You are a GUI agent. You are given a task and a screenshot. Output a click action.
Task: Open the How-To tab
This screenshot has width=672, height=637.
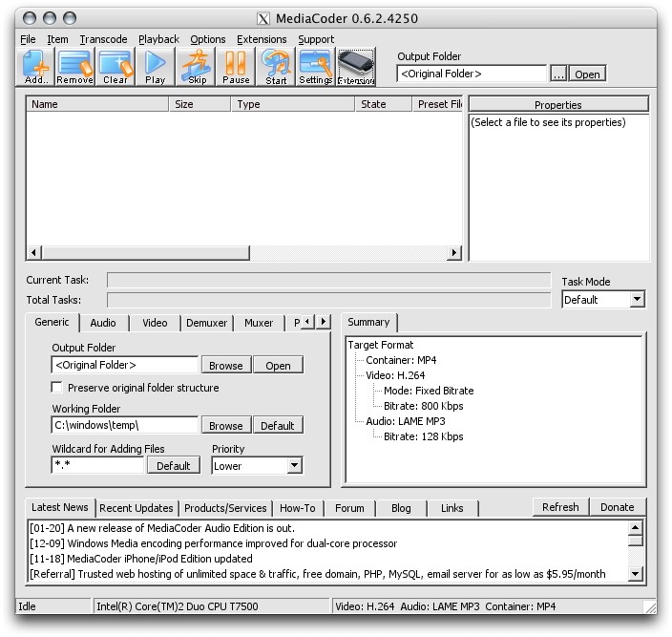[298, 508]
